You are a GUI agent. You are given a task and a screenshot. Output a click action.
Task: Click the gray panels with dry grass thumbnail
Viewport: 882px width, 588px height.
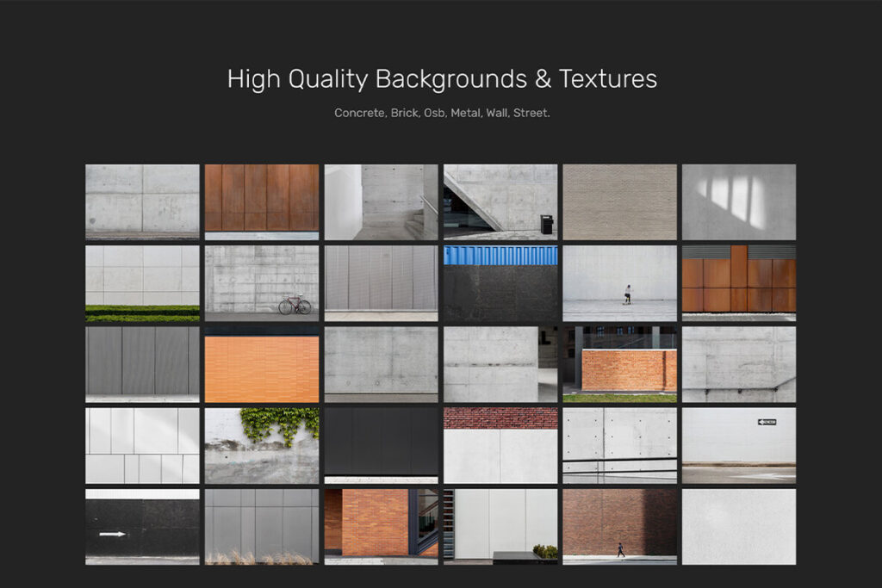click(261, 526)
